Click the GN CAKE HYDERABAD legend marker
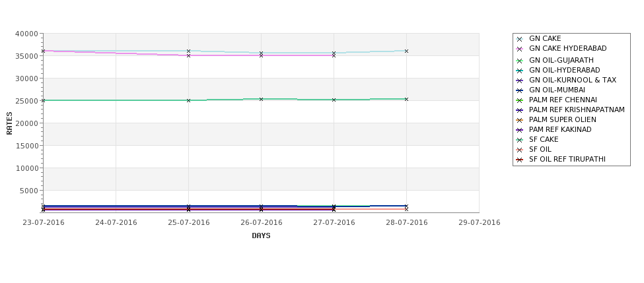Image resolution: width=644 pixels, height=283 pixels. click(x=520, y=49)
